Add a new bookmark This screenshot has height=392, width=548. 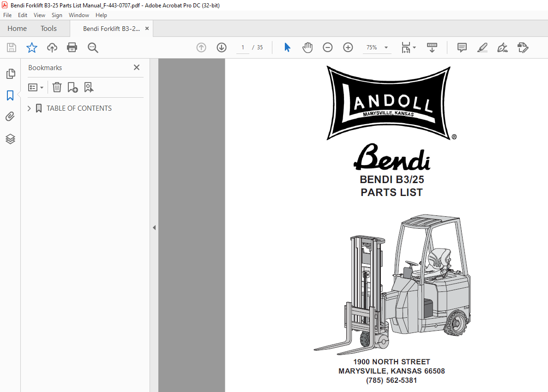[x=72, y=87]
